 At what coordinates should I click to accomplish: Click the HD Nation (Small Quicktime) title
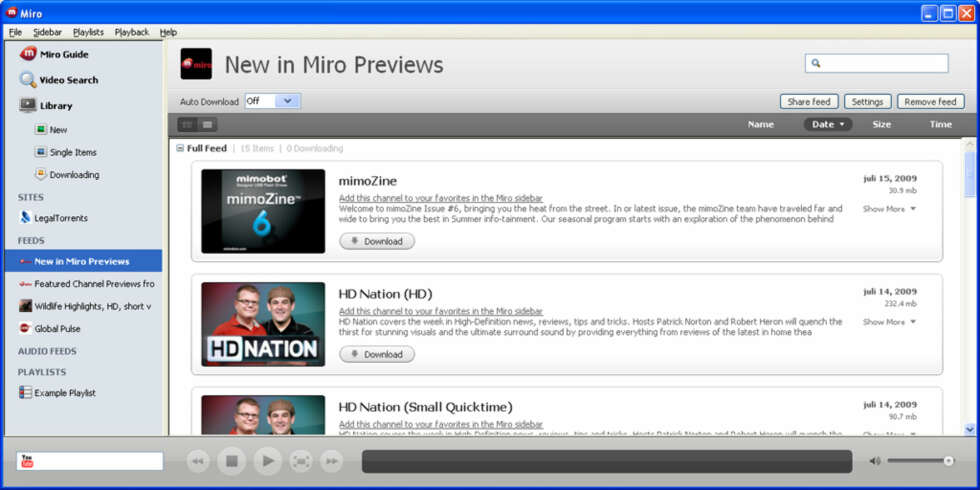(426, 408)
